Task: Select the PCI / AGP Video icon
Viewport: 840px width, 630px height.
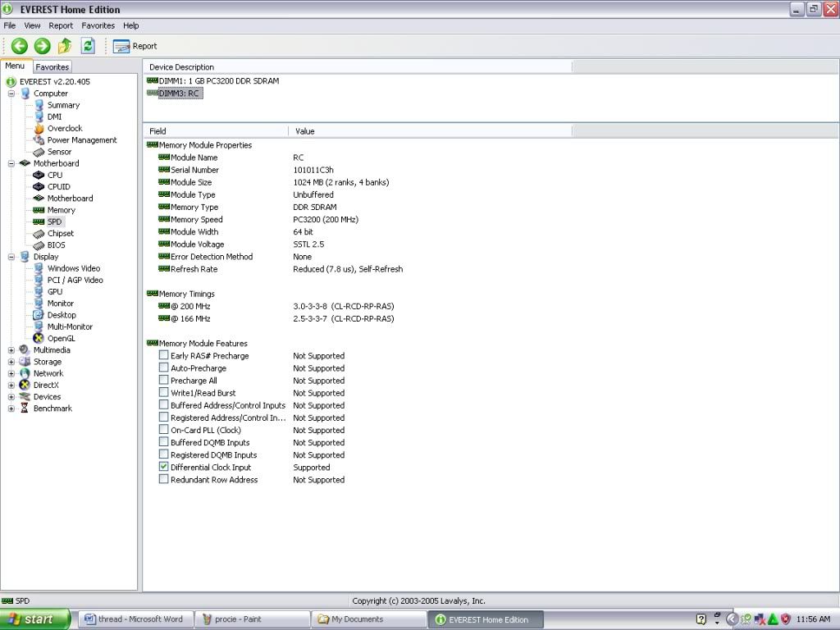Action: pos(39,281)
